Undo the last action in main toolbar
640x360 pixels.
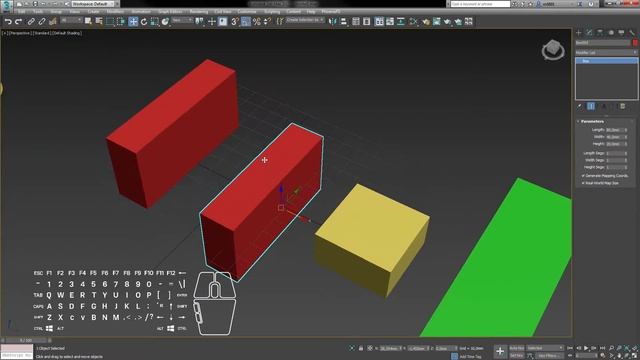(8, 22)
